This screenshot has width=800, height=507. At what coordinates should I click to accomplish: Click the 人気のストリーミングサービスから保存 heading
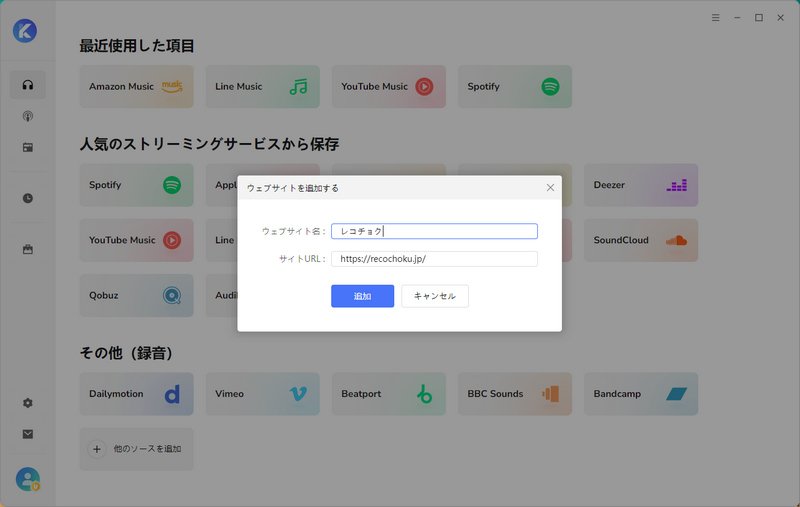tap(209, 144)
